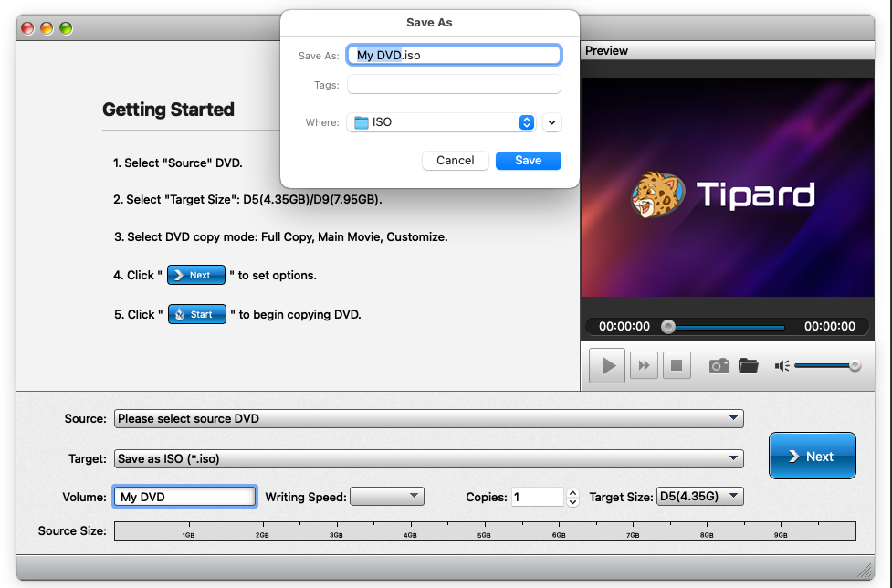Open the Source DVD dropdown
Viewport: 892px width, 588px height.
tap(428, 419)
